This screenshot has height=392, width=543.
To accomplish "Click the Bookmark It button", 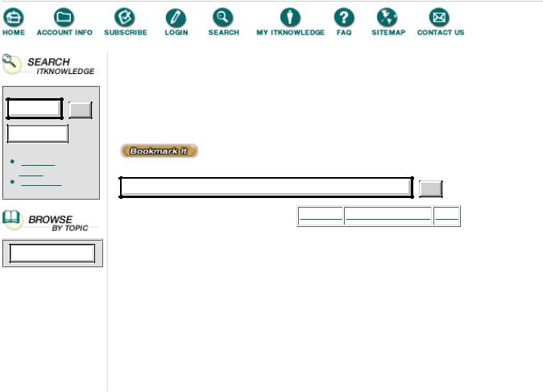I will [x=159, y=151].
